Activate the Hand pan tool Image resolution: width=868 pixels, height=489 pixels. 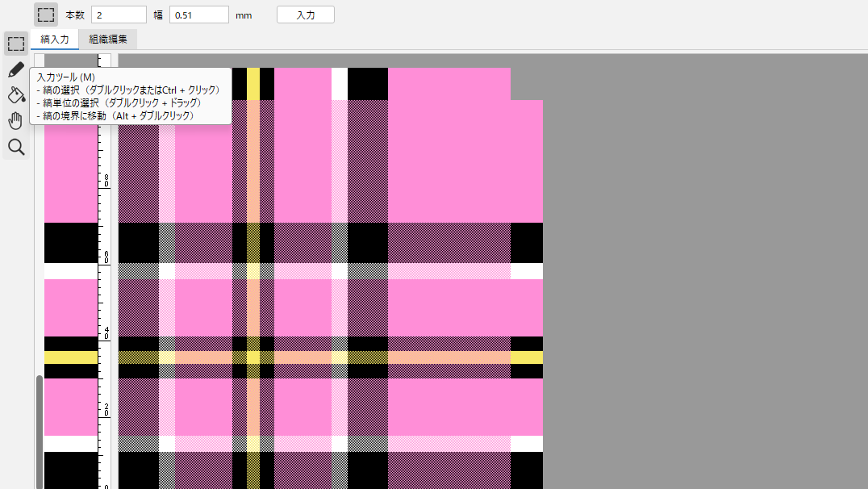tap(16, 121)
